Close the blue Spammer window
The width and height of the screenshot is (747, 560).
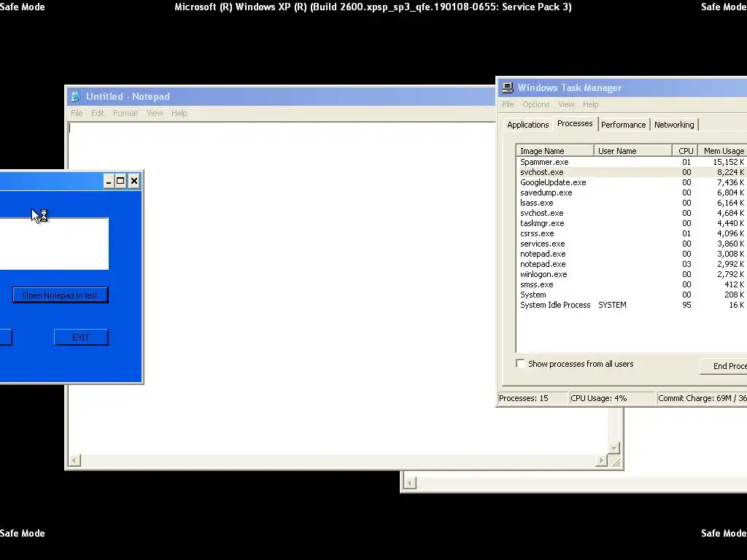134,181
